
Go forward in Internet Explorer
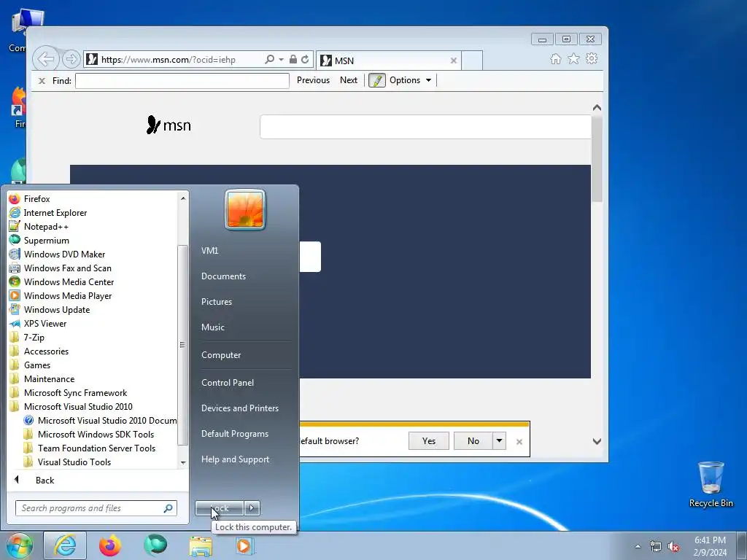tap(71, 59)
